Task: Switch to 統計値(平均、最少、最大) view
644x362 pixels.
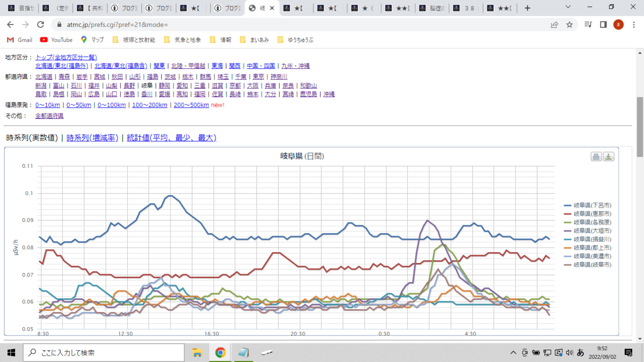Action: [171, 138]
